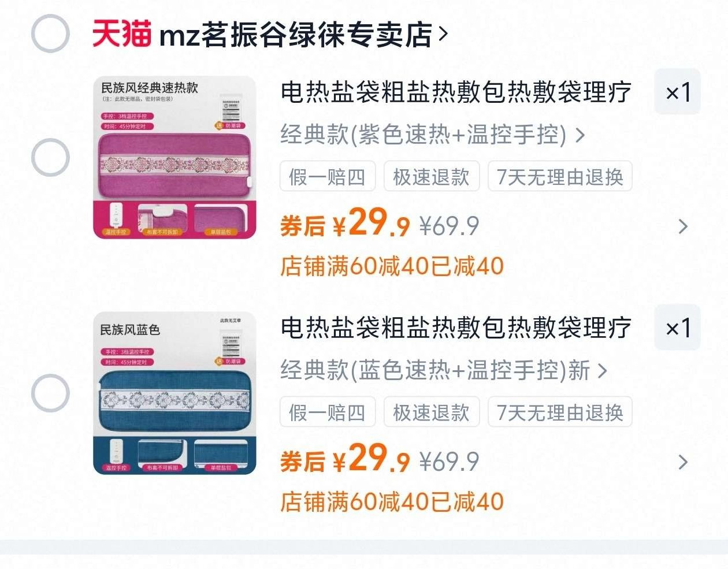Expand price details arrow for the purple item

pos(683,226)
